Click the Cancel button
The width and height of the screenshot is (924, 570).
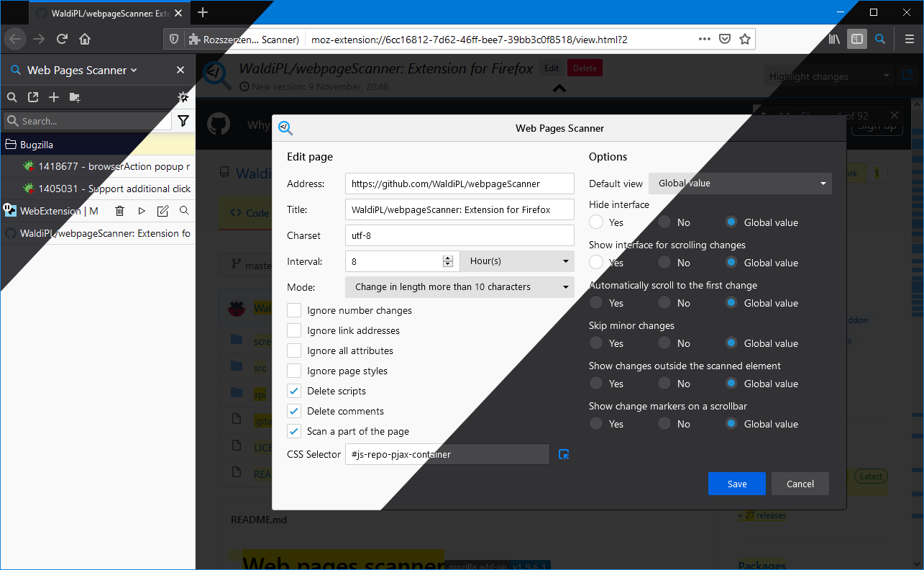click(x=800, y=484)
